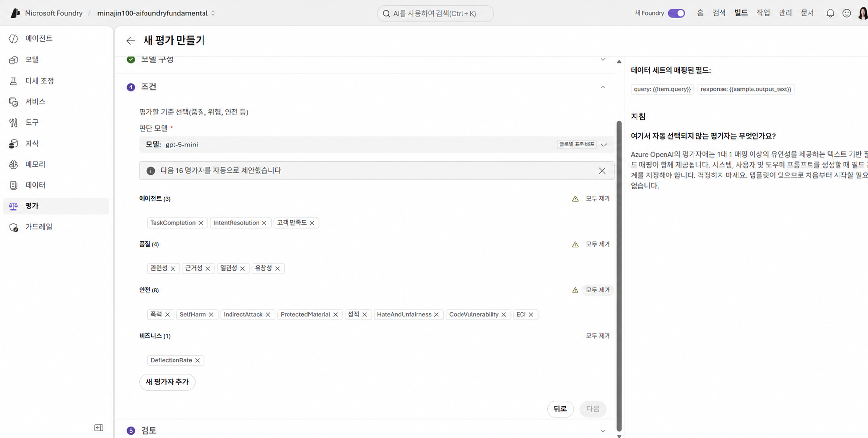
Task: Dismiss the 16 evaluators suggestion banner
Action: click(x=602, y=171)
